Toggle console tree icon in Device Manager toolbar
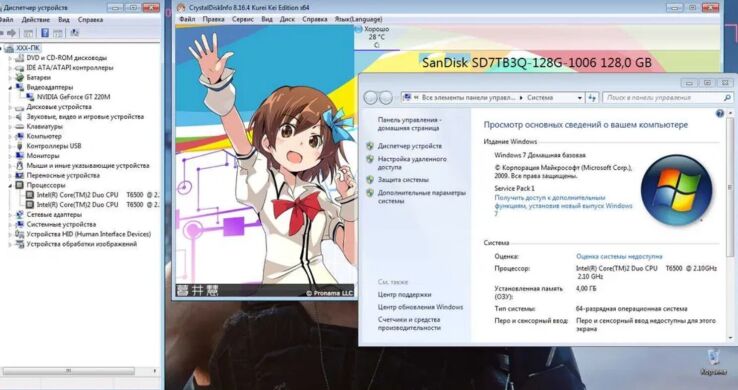Screen dimensions: 738x390 (x=28, y=33)
